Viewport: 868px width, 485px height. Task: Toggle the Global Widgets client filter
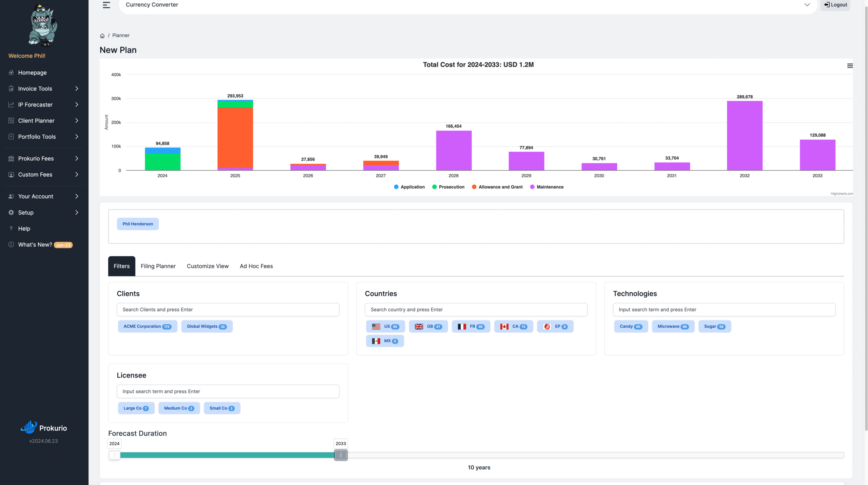point(207,326)
